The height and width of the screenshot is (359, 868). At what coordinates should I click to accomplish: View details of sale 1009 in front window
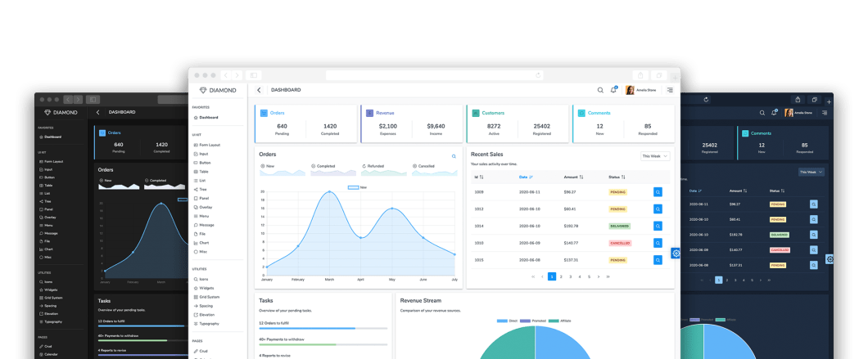click(658, 192)
